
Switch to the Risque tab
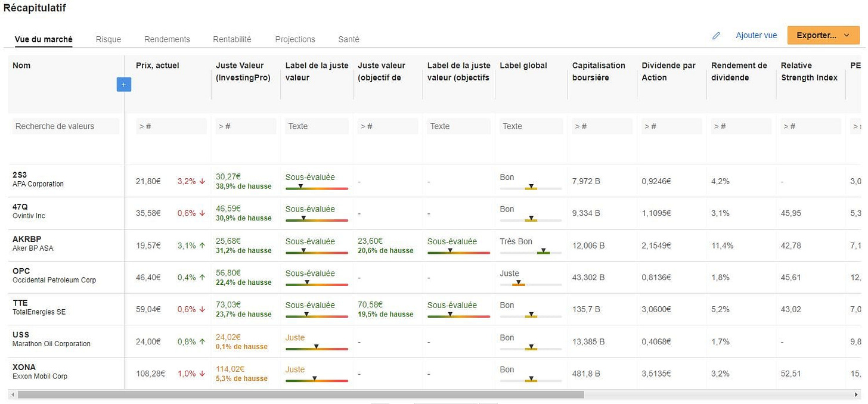[108, 39]
